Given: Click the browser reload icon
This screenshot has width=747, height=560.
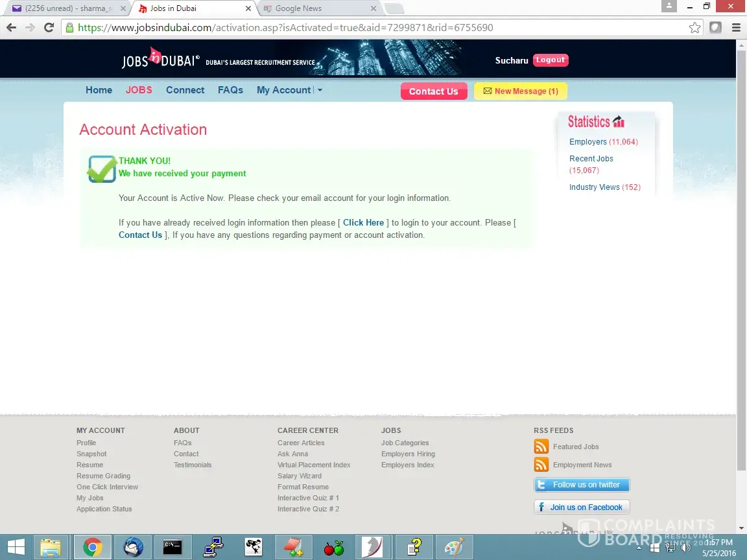Looking at the screenshot, I should click(49, 28).
